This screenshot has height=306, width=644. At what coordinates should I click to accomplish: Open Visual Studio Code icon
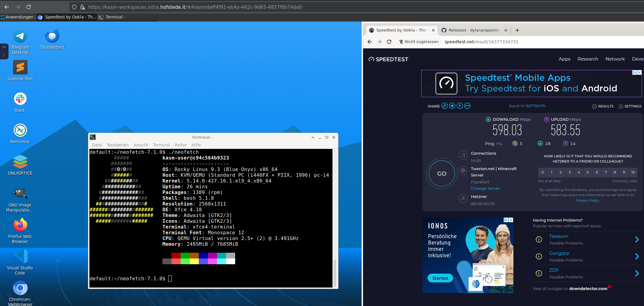point(20,257)
